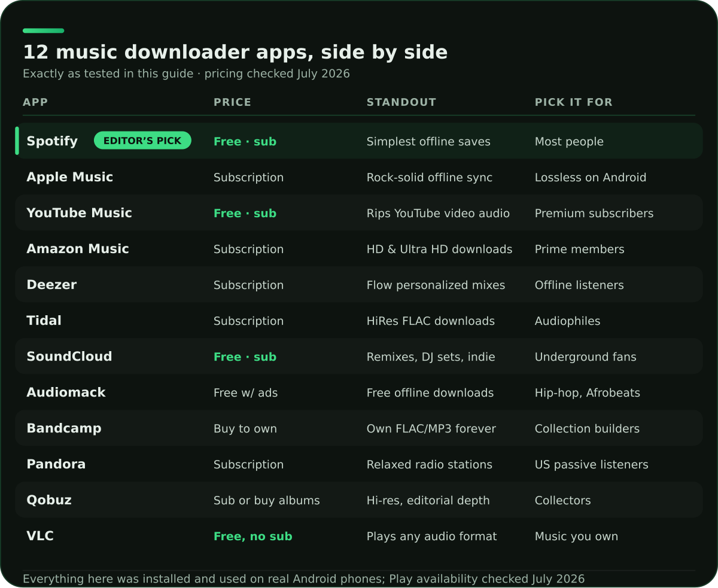This screenshot has height=588, width=718.
Task: Click Subscription price in Amazon Music row
Action: [x=248, y=249]
